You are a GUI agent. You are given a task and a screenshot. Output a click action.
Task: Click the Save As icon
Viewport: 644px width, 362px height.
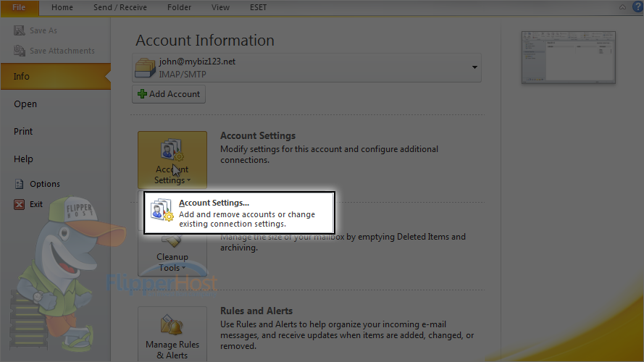pyautogui.click(x=19, y=30)
